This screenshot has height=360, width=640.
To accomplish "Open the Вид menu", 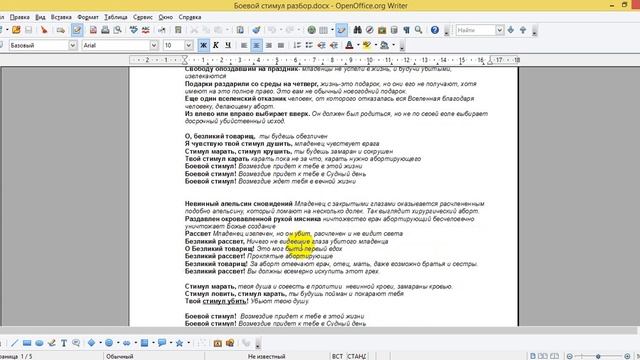I will tap(40, 17).
